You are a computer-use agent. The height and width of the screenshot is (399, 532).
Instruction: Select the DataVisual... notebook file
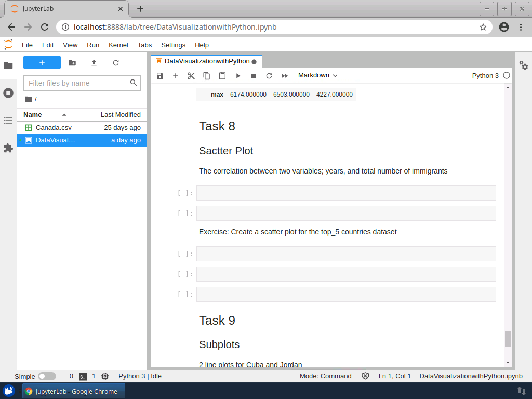[x=82, y=140]
